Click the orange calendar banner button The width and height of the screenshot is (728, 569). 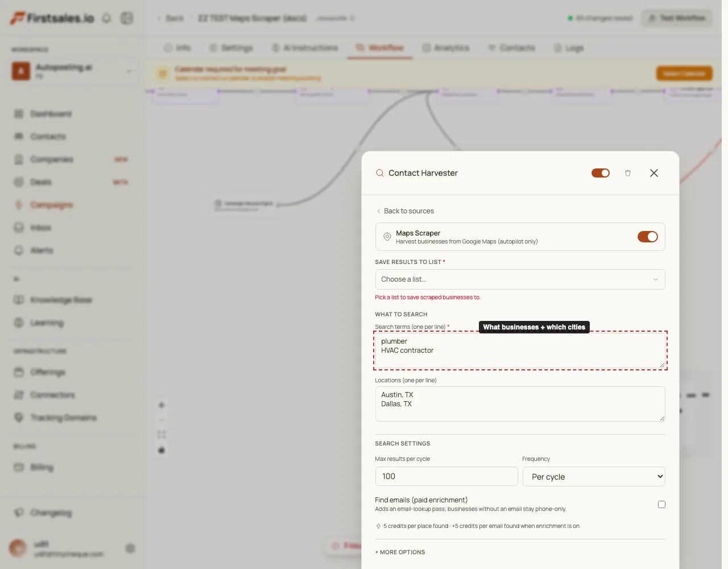(684, 73)
